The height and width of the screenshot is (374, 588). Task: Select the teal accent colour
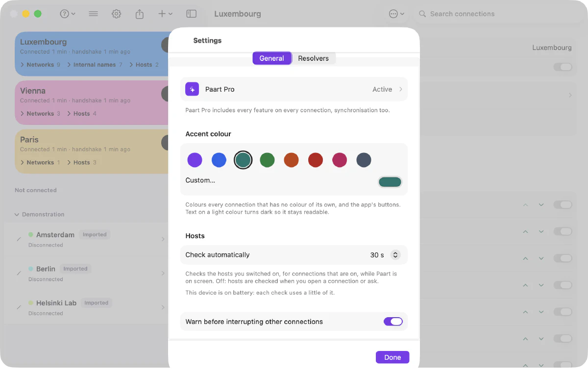point(243,160)
